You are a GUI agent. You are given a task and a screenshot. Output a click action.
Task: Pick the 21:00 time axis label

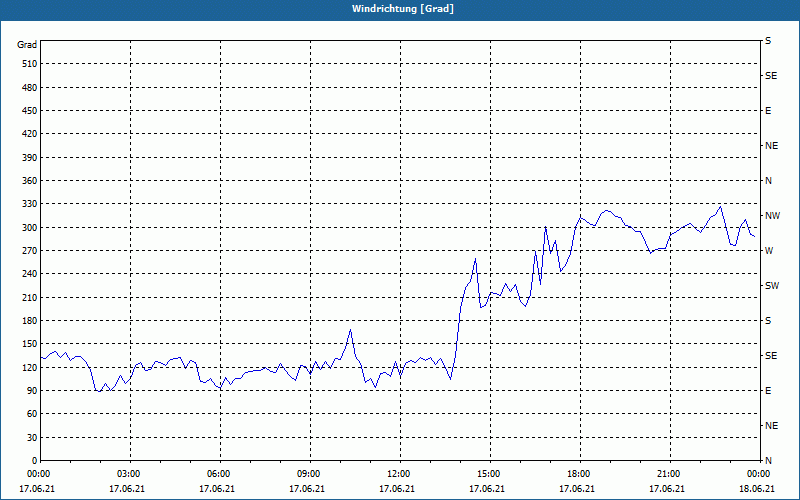[x=669, y=474]
